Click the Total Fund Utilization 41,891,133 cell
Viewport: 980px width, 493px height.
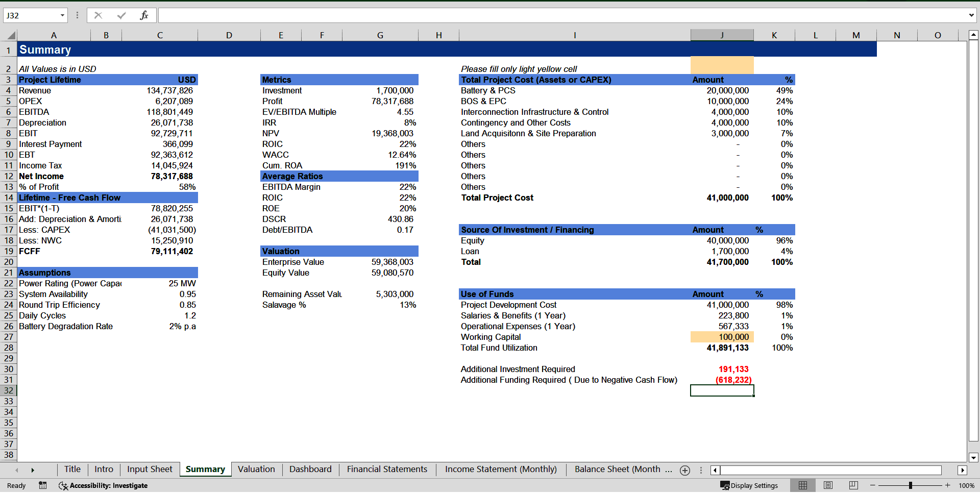[722, 348]
